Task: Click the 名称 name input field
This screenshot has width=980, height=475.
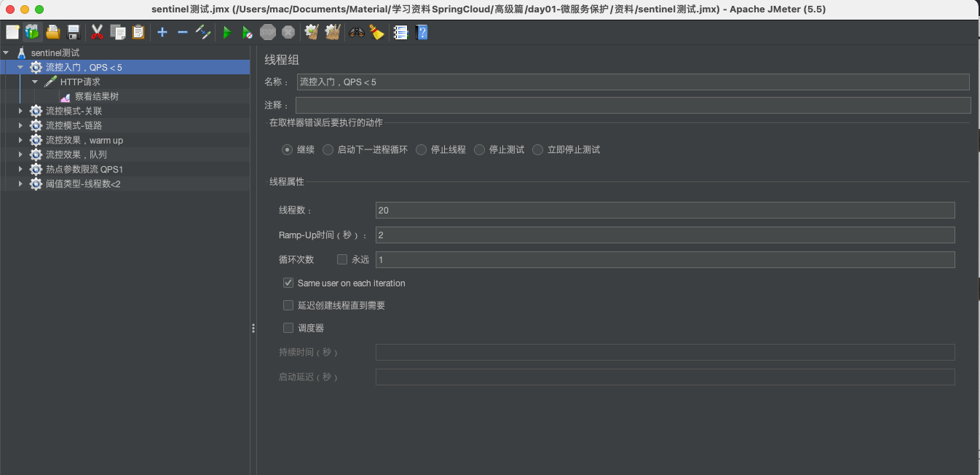Action: (x=633, y=82)
